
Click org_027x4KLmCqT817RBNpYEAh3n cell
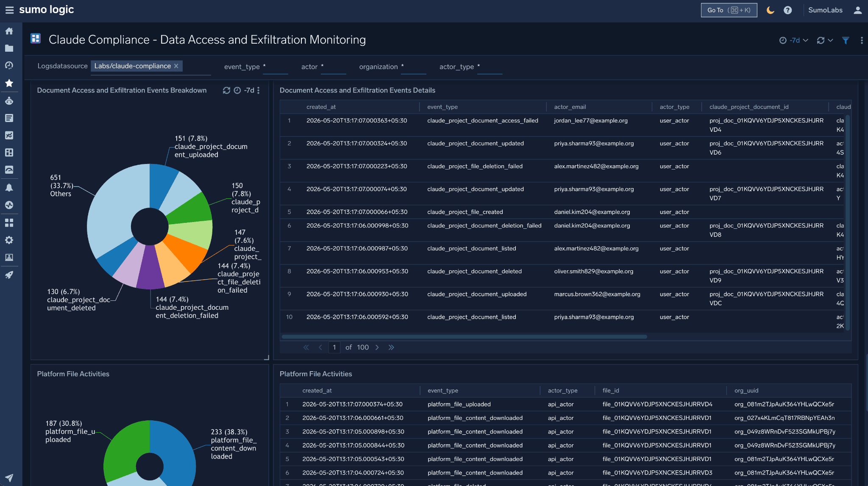pyautogui.click(x=785, y=418)
